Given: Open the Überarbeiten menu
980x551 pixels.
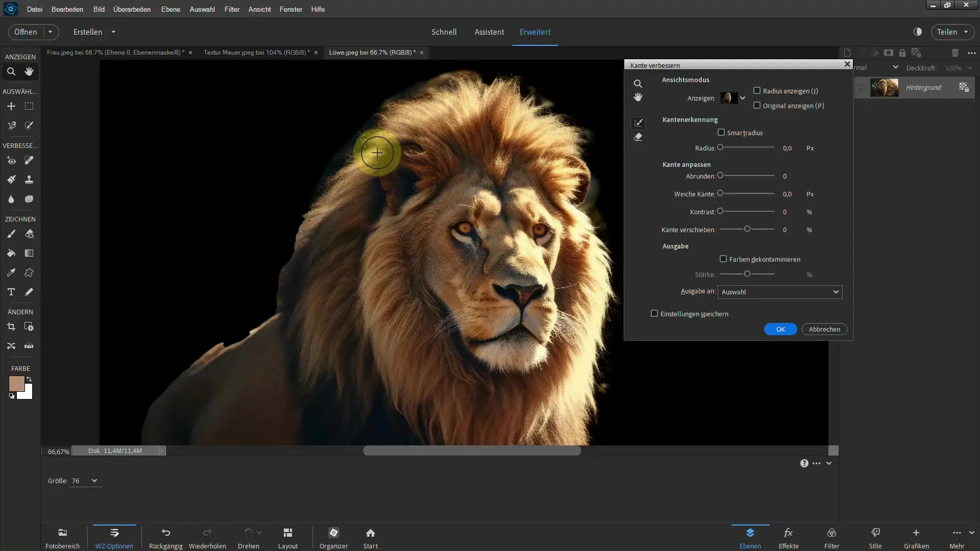Looking at the screenshot, I should pos(132,9).
